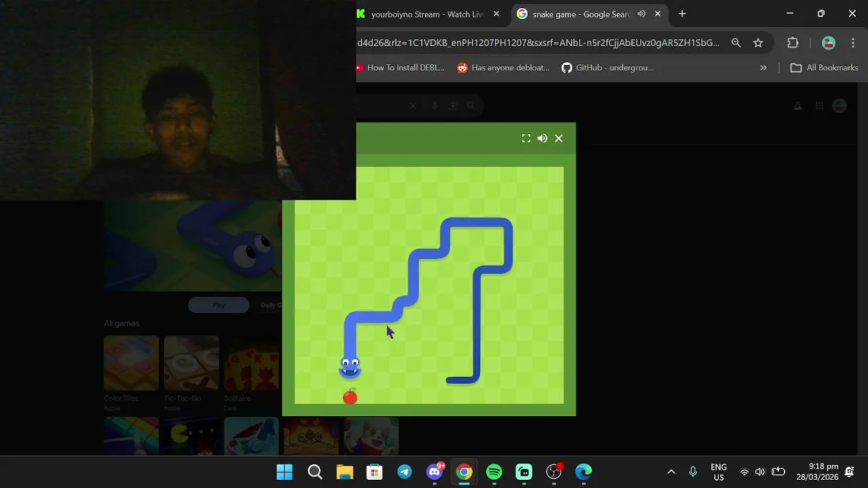Click the red apple on the board
The image size is (868, 488).
(x=350, y=396)
